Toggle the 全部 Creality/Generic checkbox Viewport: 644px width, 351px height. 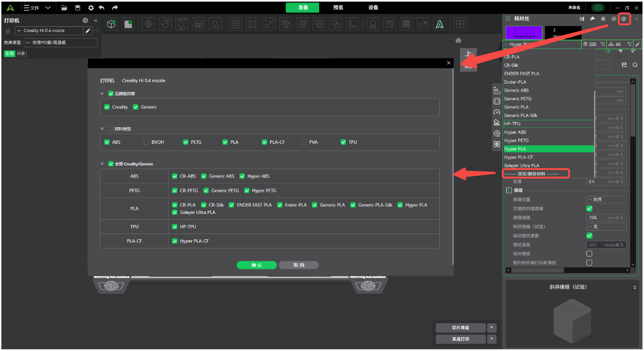pos(111,164)
